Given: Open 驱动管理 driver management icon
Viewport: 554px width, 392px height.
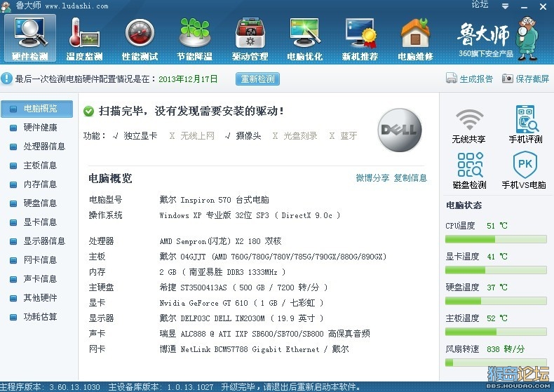Looking at the screenshot, I should (250, 38).
